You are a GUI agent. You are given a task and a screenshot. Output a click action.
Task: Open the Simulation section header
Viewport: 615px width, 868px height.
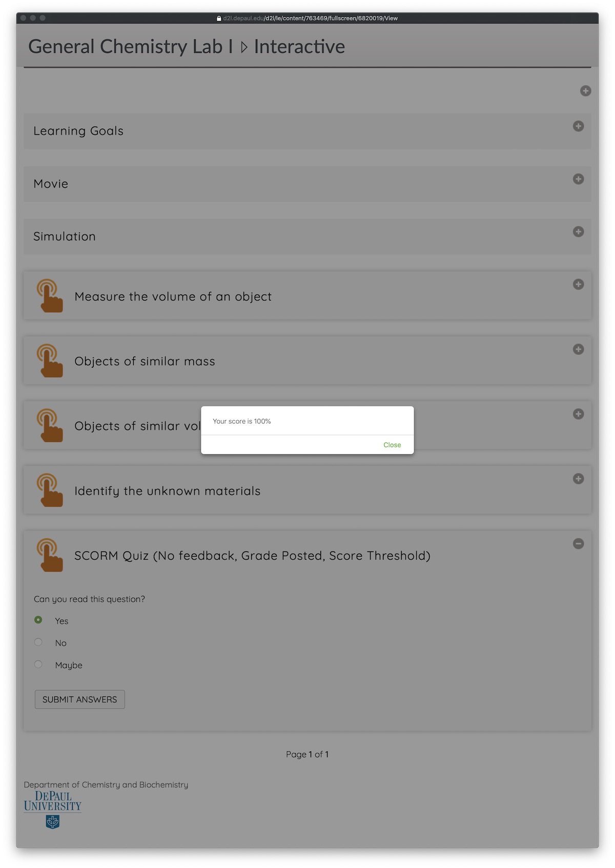65,237
